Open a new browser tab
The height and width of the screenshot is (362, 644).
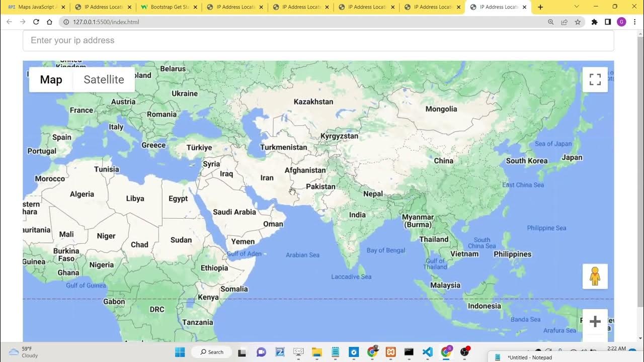point(540,7)
